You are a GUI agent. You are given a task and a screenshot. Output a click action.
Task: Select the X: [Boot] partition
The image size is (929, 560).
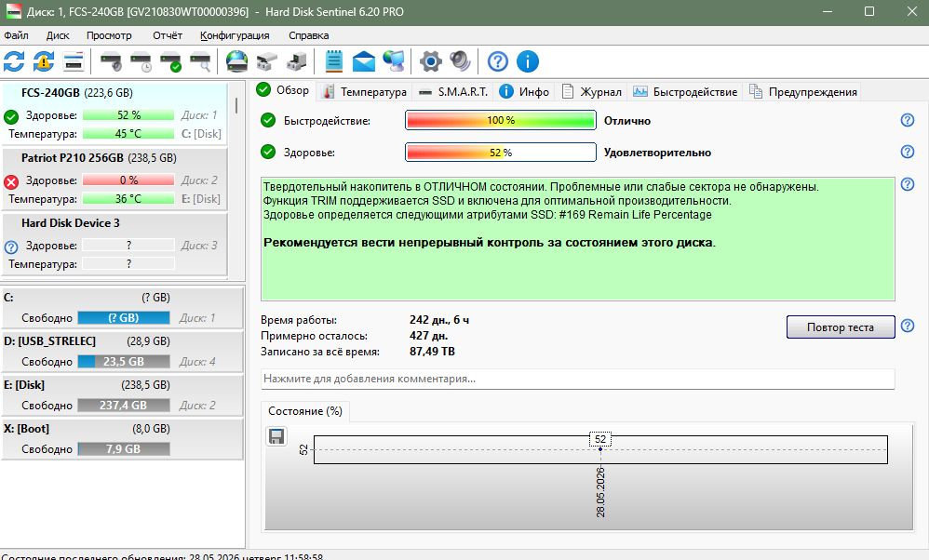(x=122, y=439)
